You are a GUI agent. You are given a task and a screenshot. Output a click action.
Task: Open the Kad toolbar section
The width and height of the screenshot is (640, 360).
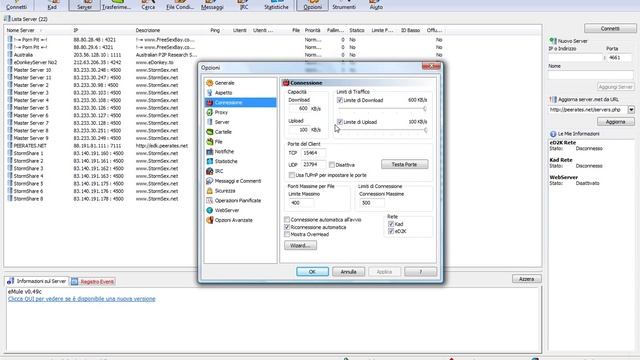pos(52,5)
